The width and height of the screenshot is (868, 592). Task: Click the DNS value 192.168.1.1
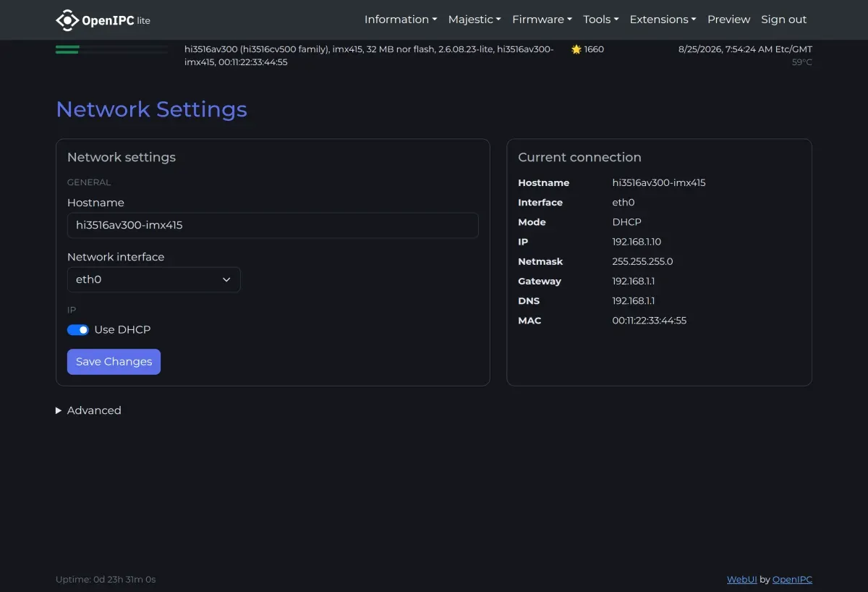633,301
